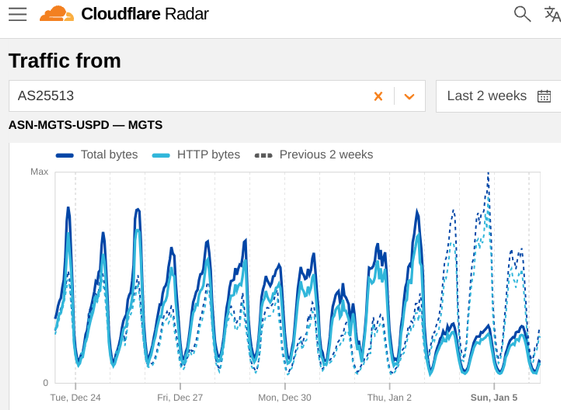This screenshot has width=561, height=410.
Task: Clear the AS25513 selection with the X
Action: (x=378, y=96)
